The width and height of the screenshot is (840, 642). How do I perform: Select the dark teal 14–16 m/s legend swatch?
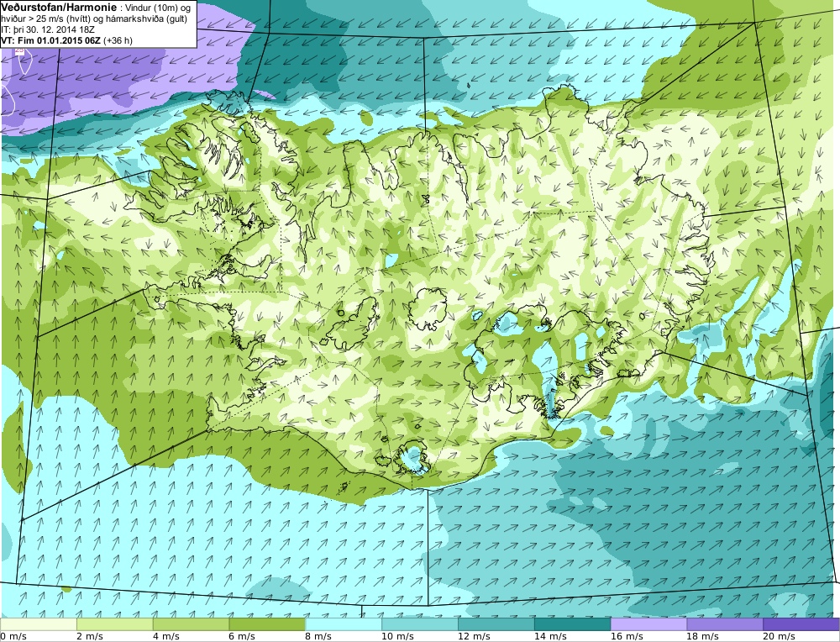point(572,624)
